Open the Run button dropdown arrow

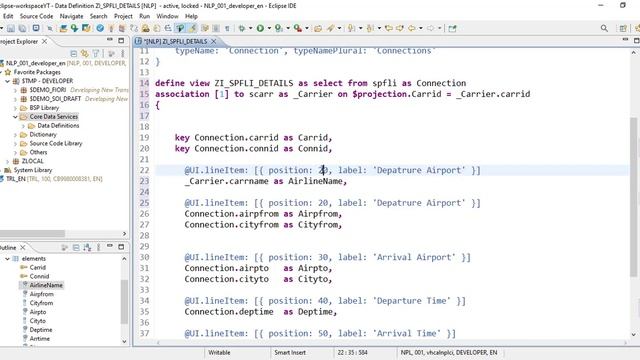269,28
